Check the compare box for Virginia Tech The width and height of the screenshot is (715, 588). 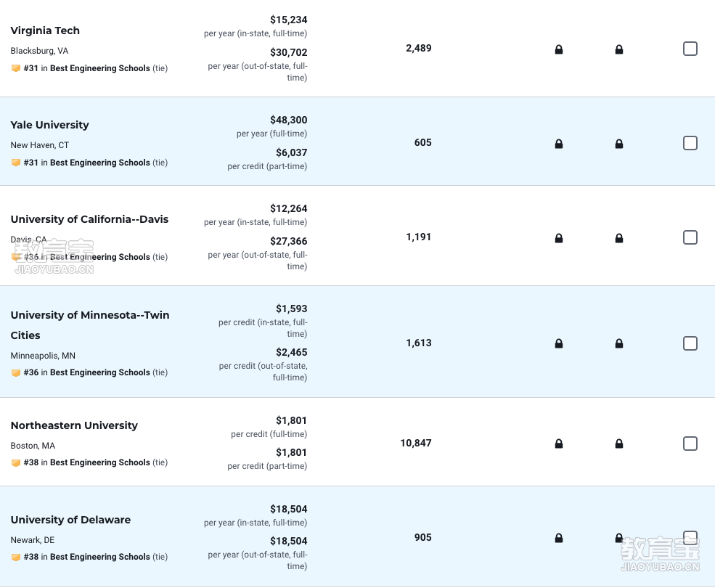coord(690,49)
